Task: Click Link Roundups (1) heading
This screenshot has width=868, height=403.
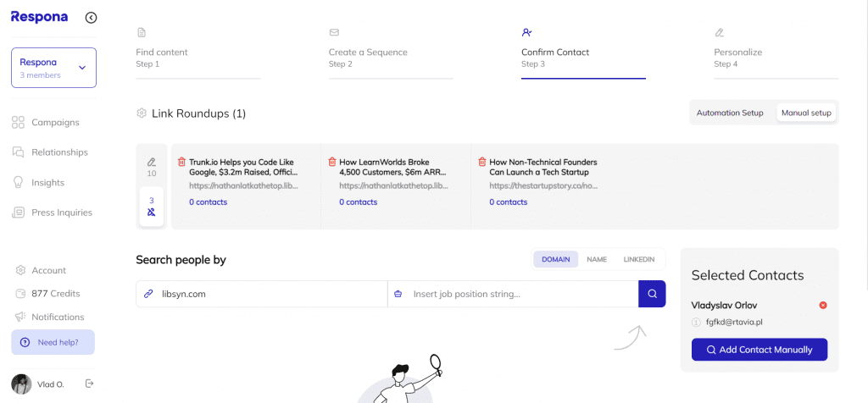Action: (198, 114)
